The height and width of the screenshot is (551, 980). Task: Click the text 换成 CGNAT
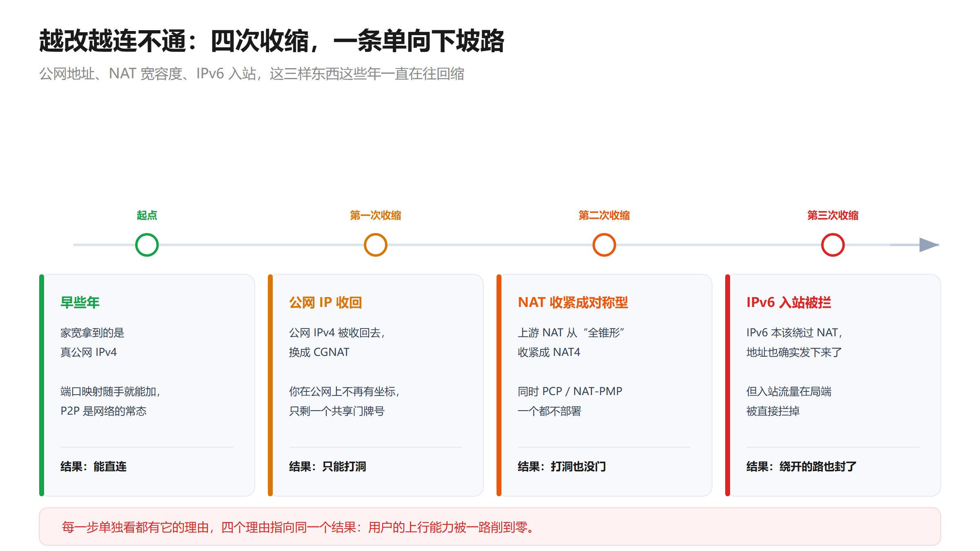[319, 352]
